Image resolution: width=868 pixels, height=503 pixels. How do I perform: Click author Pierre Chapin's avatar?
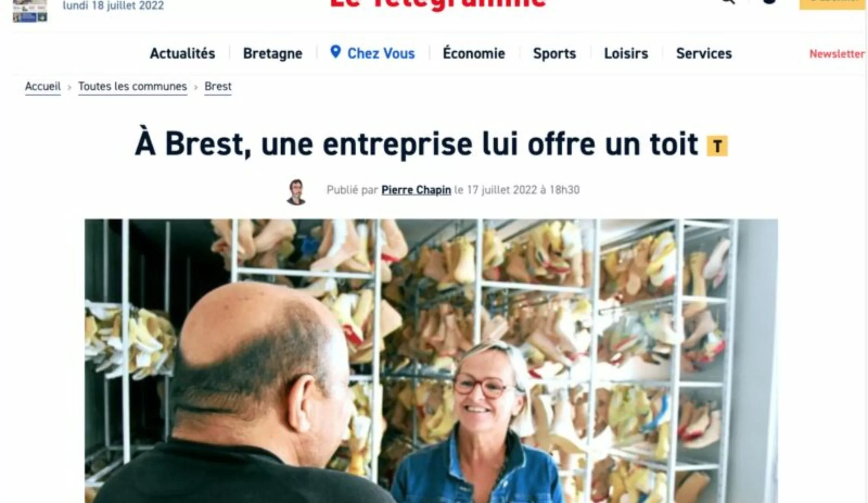[297, 192]
